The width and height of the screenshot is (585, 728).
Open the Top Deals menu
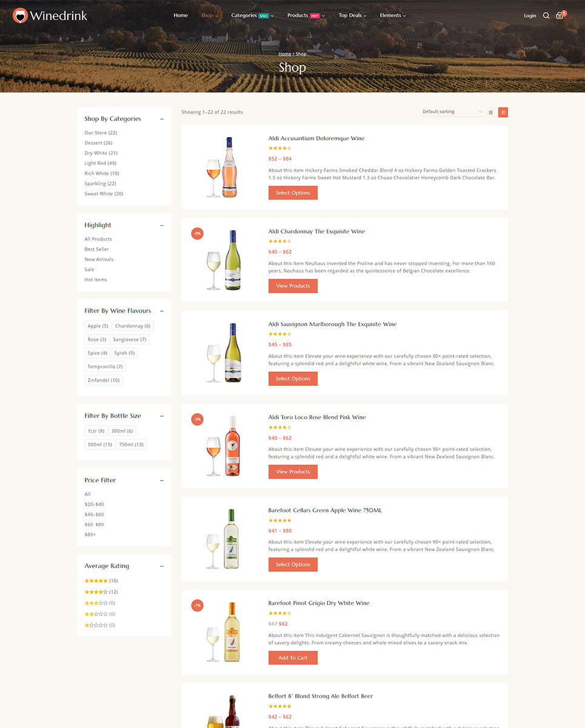pyautogui.click(x=352, y=16)
